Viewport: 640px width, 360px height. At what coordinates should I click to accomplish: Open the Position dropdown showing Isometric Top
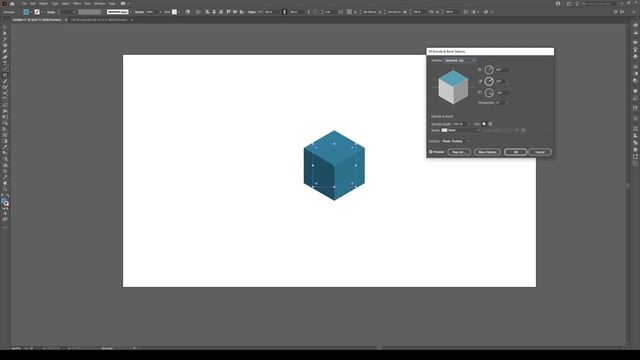point(460,60)
